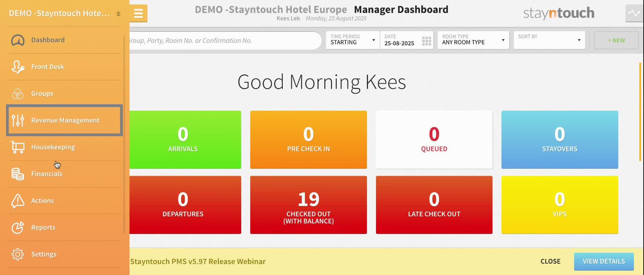Open the hotel switcher arrows
Screen dimensions: 644x275
tap(118, 14)
